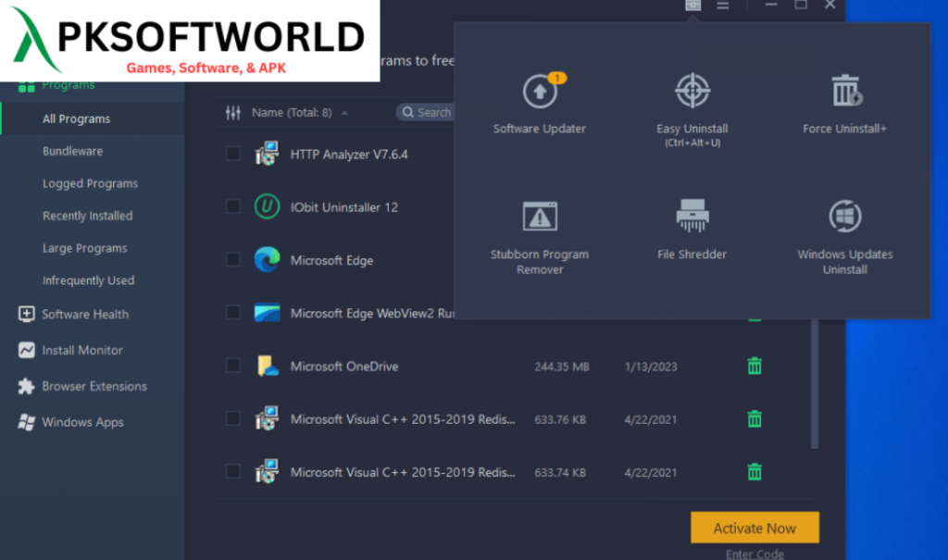948x560 pixels.
Task: Select the Microsoft OneDrive name text
Action: pyautogui.click(x=344, y=367)
